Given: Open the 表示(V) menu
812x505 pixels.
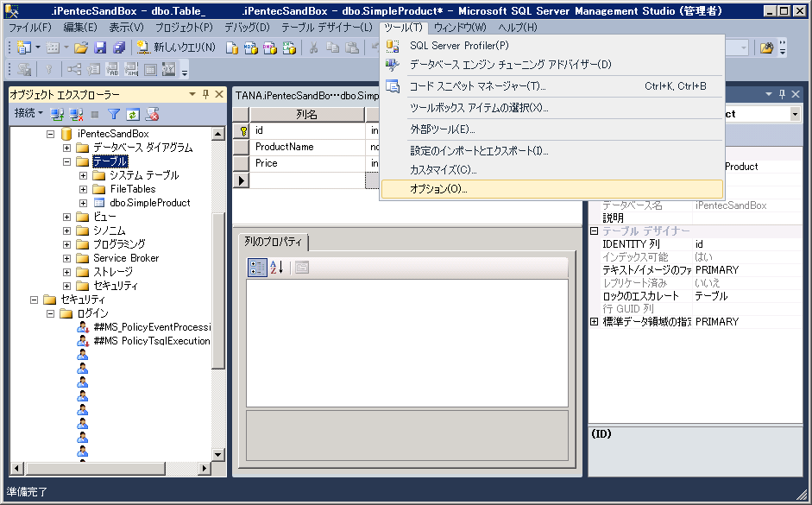Looking at the screenshot, I should [x=126, y=27].
